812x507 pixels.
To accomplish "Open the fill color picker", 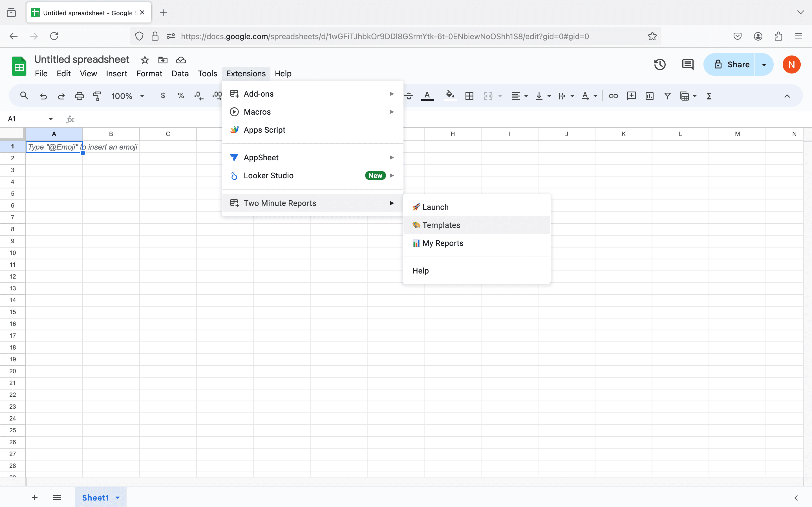I will click(450, 96).
